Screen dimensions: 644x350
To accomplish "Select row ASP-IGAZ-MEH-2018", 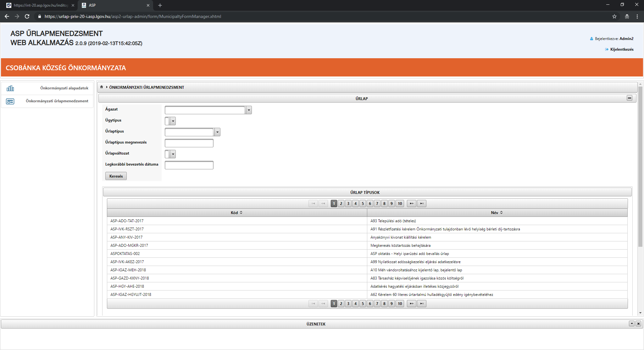I will coord(367,270).
